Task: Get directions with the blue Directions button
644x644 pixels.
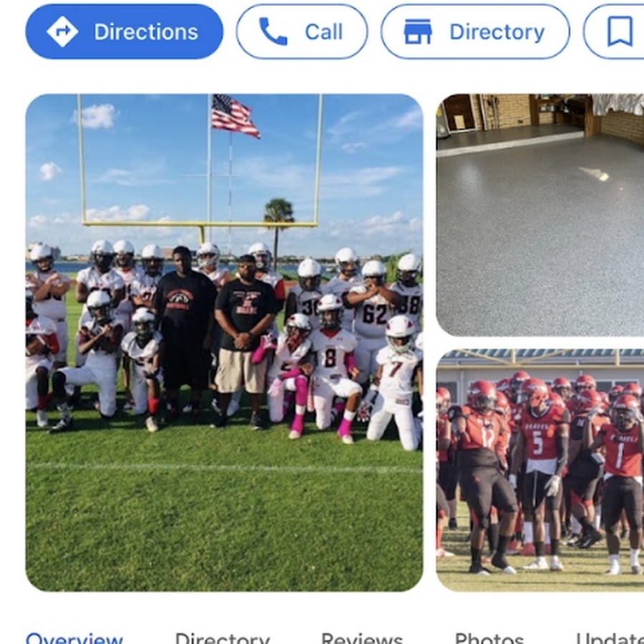Action: pyautogui.click(x=124, y=31)
